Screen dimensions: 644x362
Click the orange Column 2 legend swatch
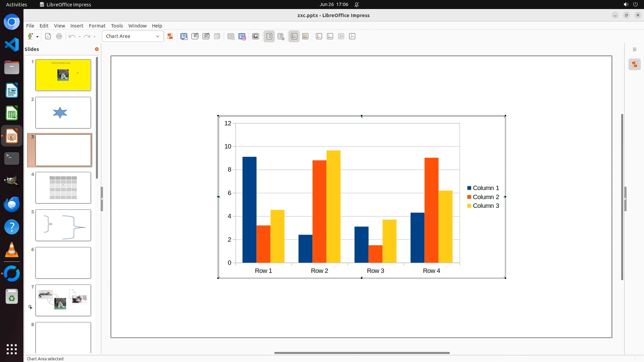(x=469, y=197)
